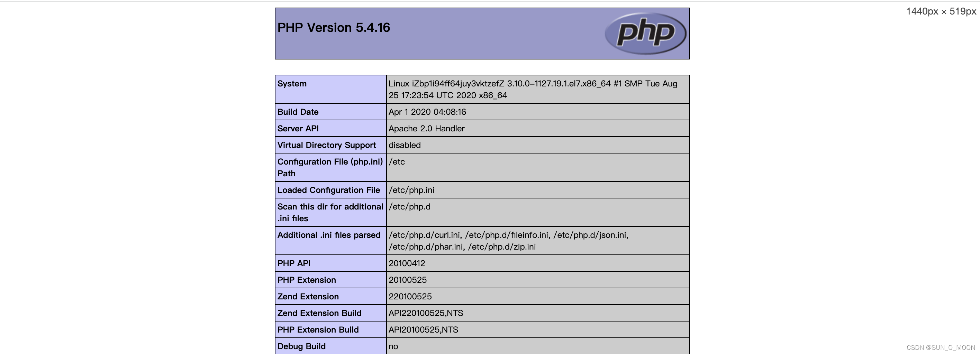Click 'PHP Extension Build' label
Viewport: 980px width, 354px height.
318,330
